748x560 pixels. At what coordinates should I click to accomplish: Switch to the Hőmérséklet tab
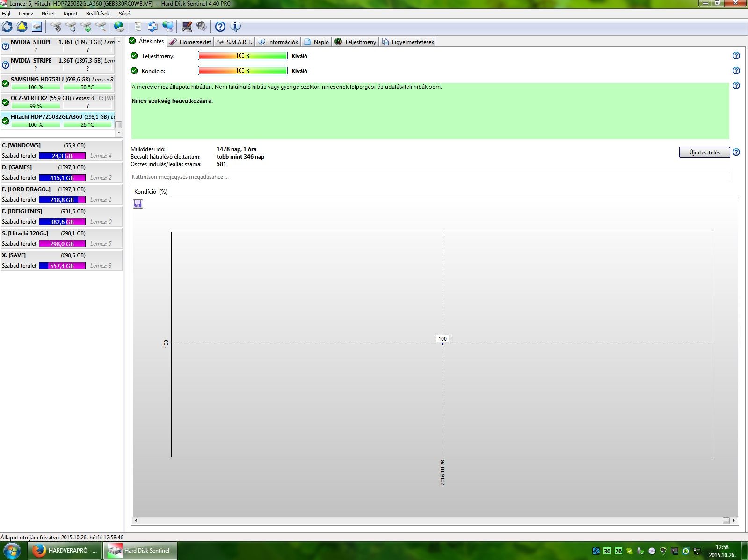[190, 42]
